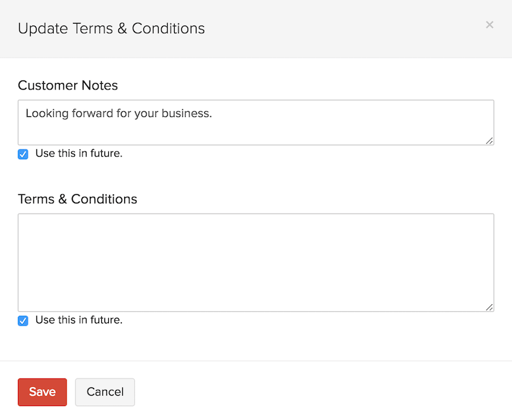The image size is (512, 420).
Task: Cancel the terms update
Action: pyautogui.click(x=105, y=392)
